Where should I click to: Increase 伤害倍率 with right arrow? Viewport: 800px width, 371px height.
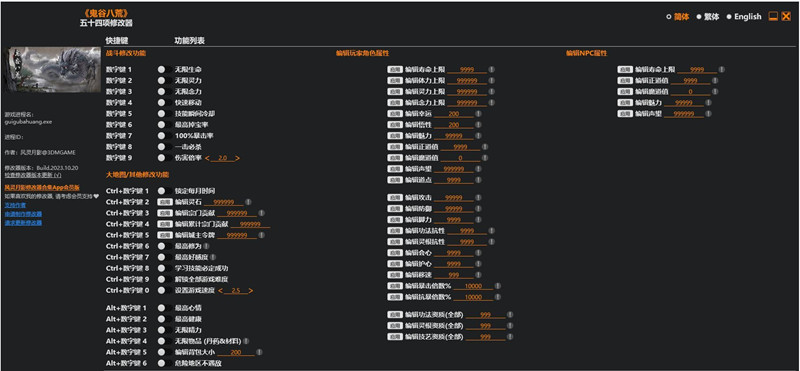click(x=238, y=158)
